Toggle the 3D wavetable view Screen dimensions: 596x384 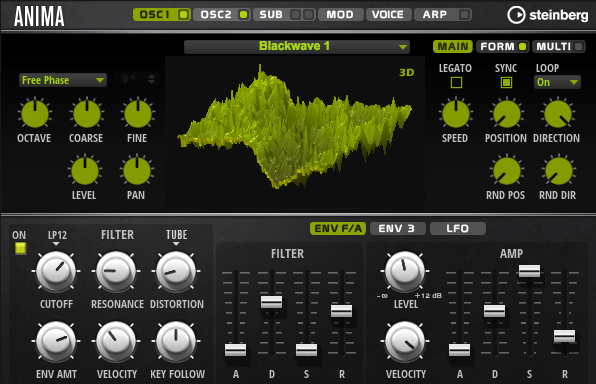(406, 72)
